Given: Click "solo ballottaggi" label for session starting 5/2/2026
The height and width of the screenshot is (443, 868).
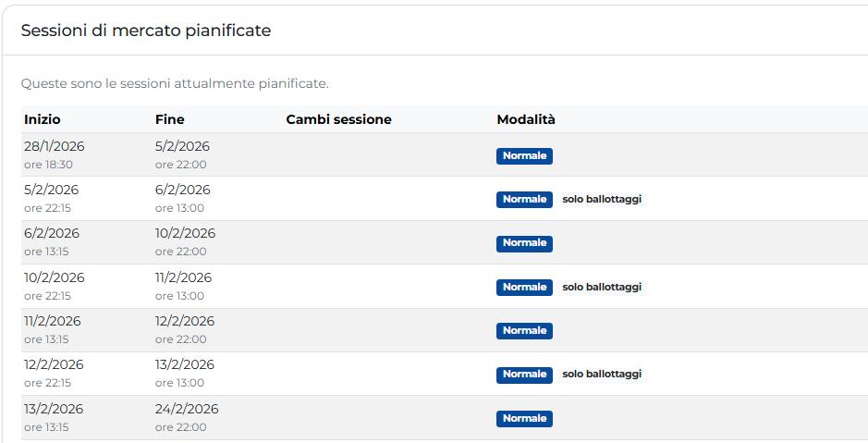Looking at the screenshot, I should [601, 199].
